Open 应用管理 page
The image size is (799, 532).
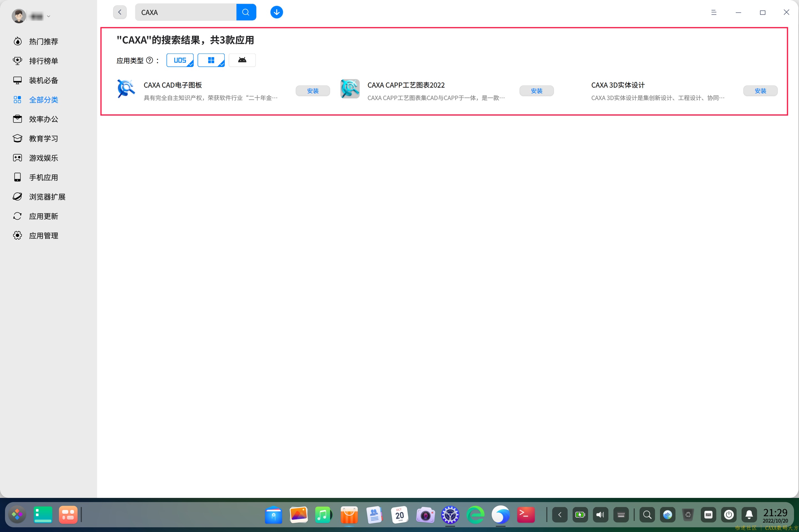[44, 235]
